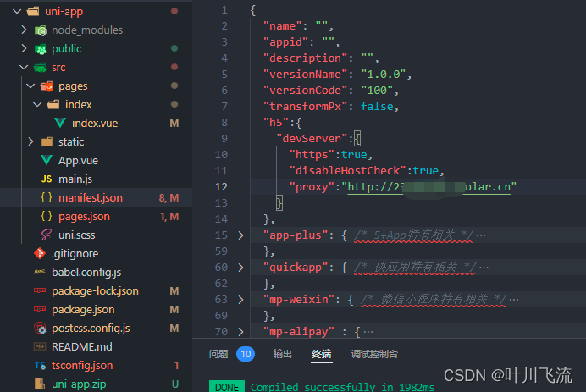Click the static folder icon
Image resolution: width=586 pixels, height=392 pixels.
[47, 141]
